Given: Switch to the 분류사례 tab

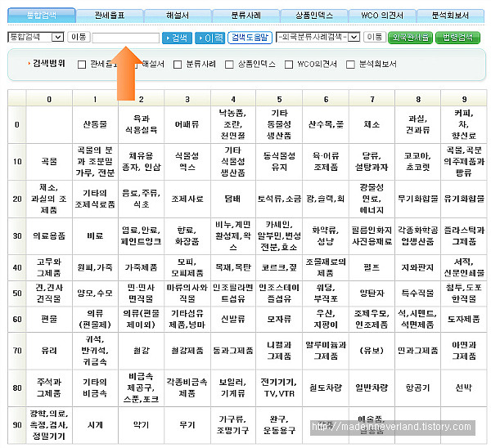Looking at the screenshot, I should click(x=245, y=16).
